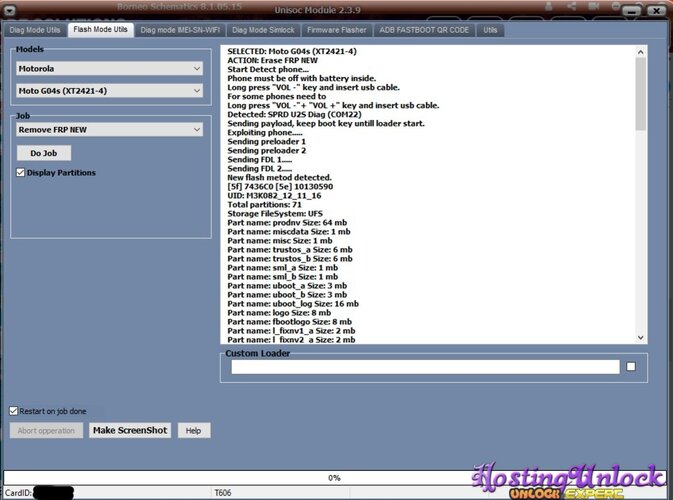
Task: Open the Diag mode IMEI-SN-WIFI tab
Action: click(180, 30)
